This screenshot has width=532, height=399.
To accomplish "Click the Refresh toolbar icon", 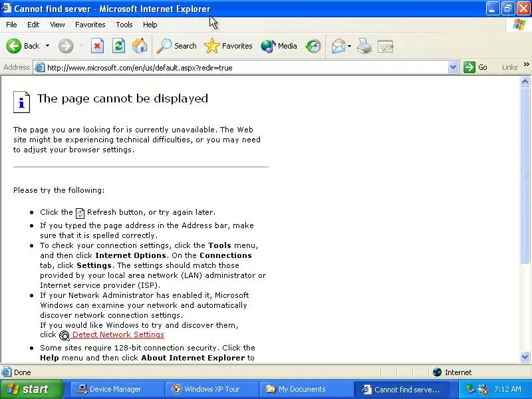I will coord(119,46).
